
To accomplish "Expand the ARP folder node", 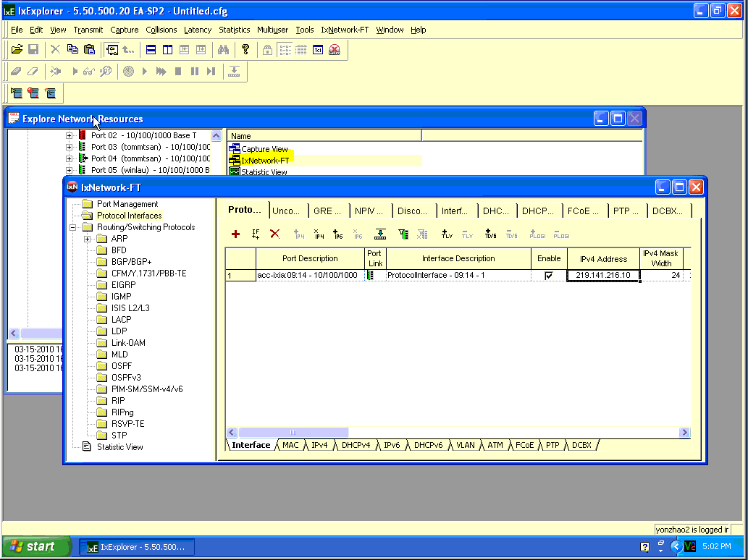I will coord(88,239).
